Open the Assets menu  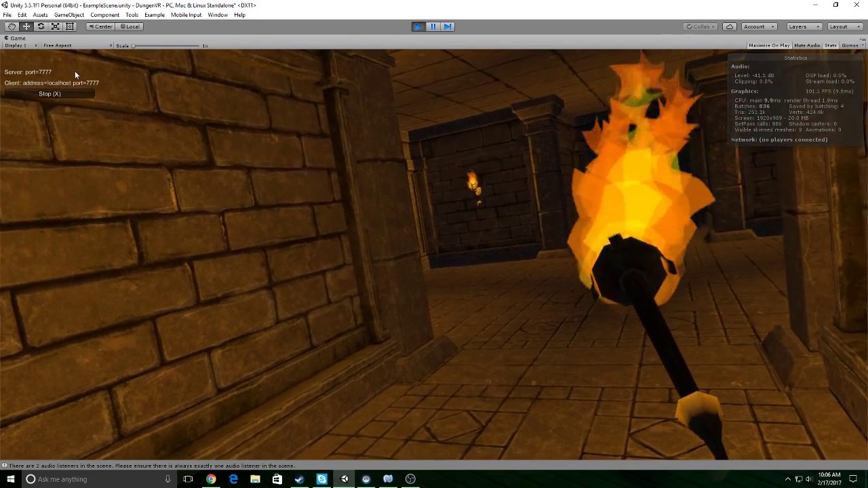point(41,15)
